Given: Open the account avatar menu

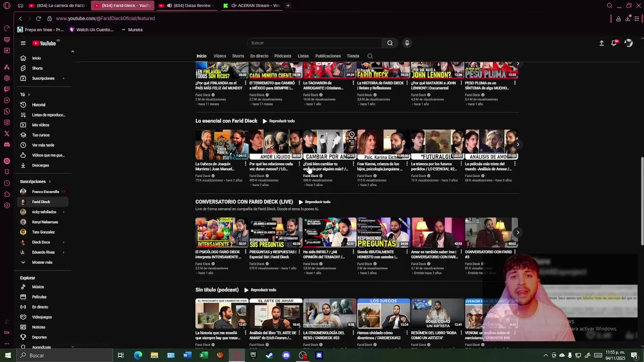Looking at the screenshot, I should pyautogui.click(x=628, y=43).
